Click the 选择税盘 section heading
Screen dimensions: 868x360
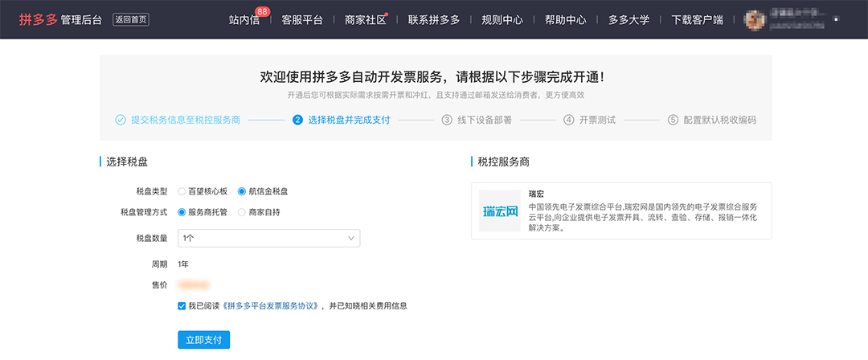tap(127, 162)
